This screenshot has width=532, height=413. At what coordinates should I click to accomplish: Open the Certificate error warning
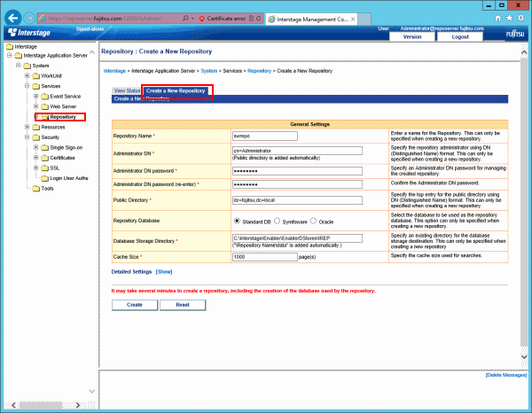point(223,19)
